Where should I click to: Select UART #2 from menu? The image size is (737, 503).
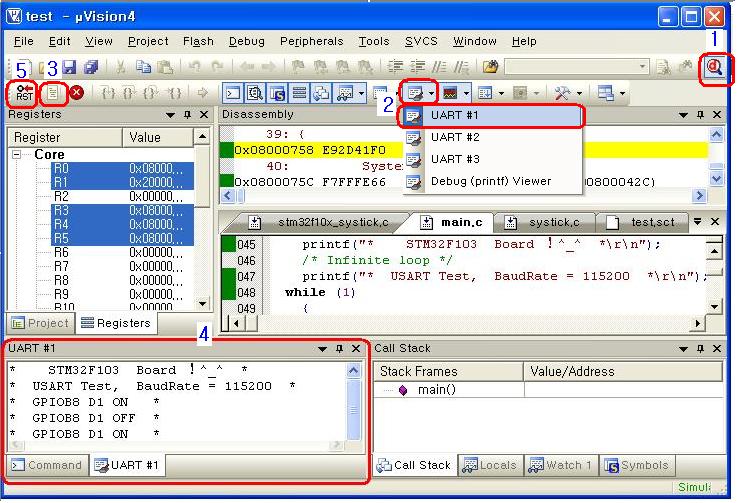coord(492,137)
